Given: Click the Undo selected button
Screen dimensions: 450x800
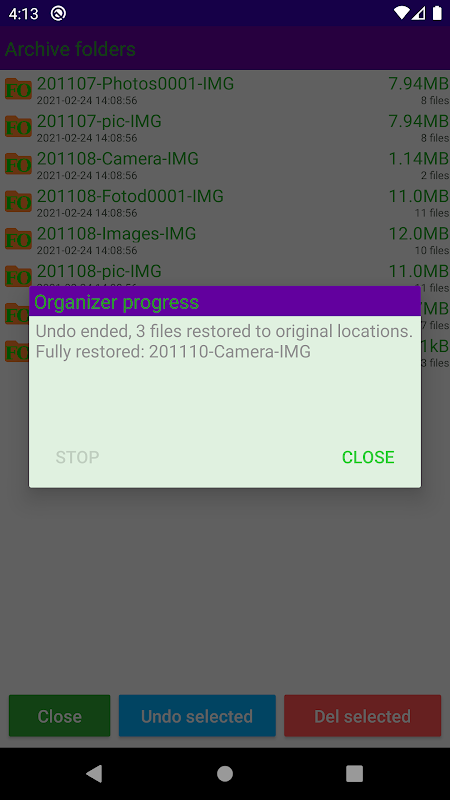Looking at the screenshot, I should coord(197,716).
